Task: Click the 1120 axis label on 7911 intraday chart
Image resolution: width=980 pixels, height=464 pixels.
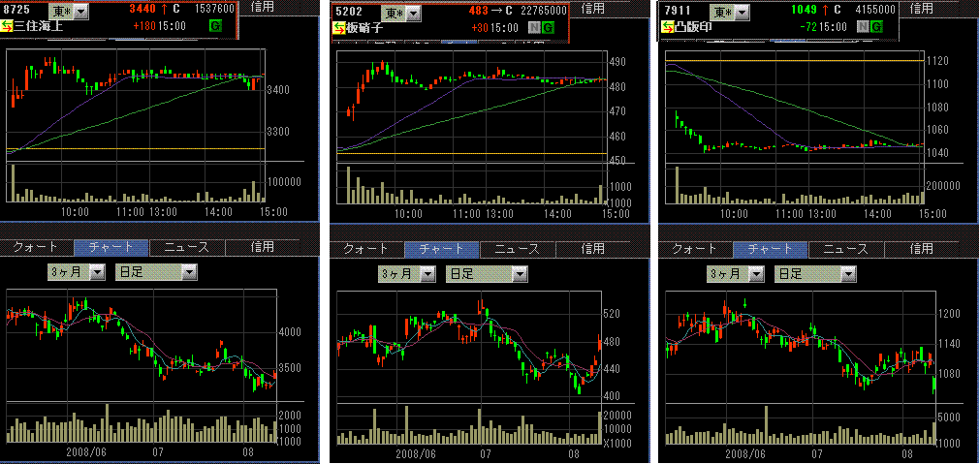Action: (x=937, y=61)
